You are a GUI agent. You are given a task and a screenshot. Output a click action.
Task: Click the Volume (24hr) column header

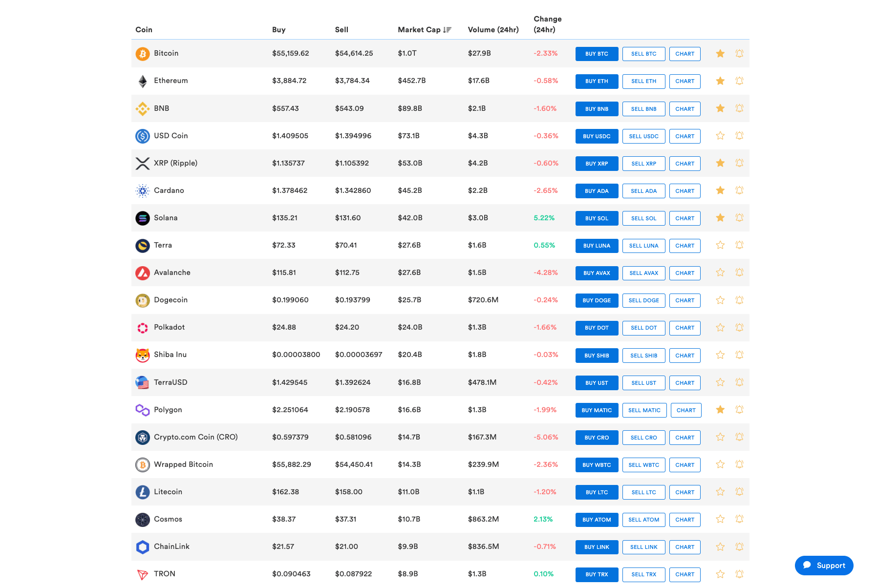493,30
